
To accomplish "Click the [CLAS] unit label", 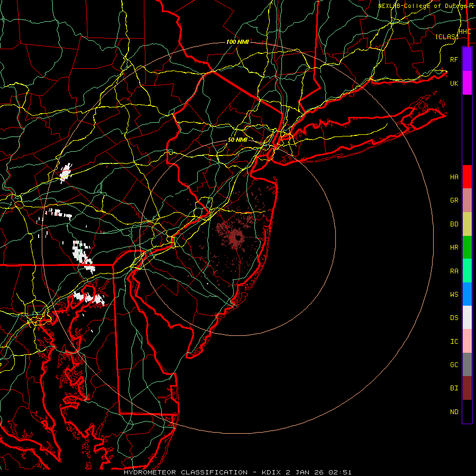I will tap(446, 36).
